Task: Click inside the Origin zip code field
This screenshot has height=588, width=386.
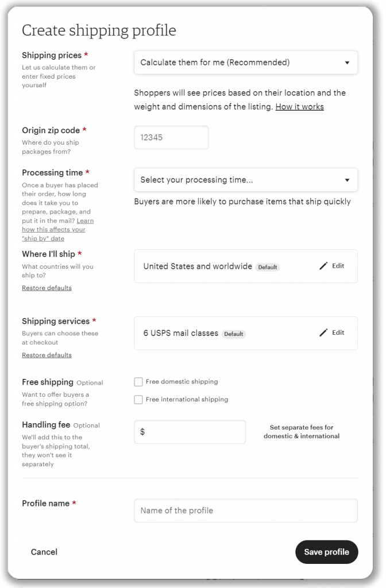Action: click(171, 137)
